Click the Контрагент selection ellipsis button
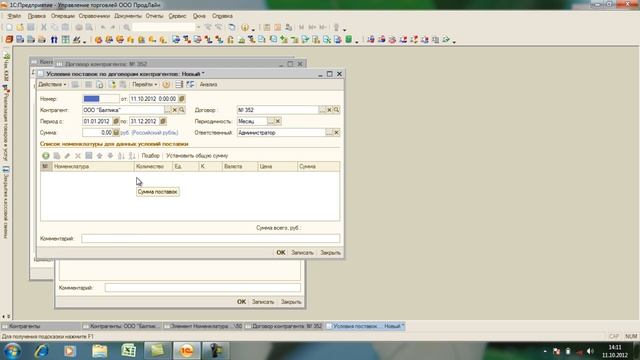 point(167,110)
